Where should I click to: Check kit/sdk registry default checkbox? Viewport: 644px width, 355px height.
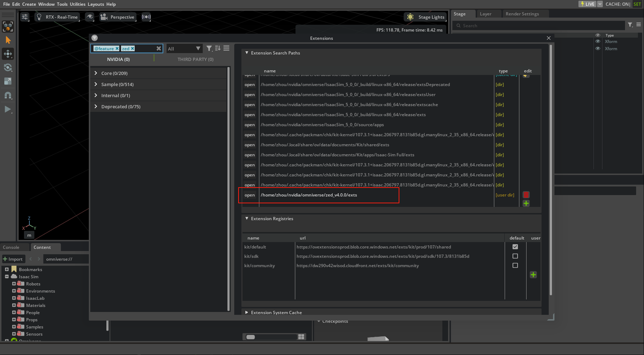[515, 256]
